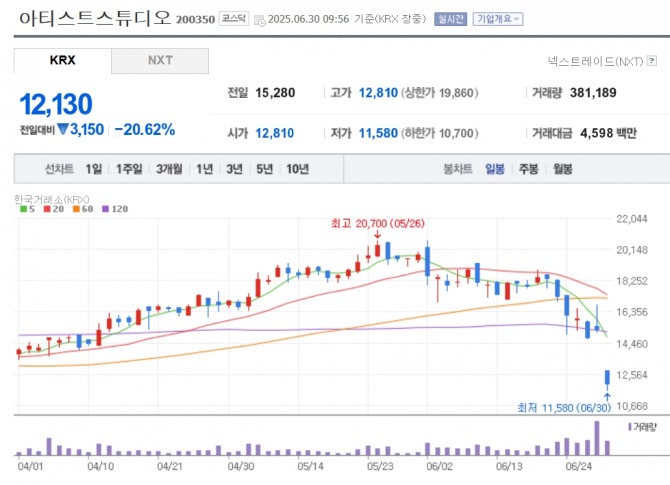Switch to the KRX tab
Viewport: 670px width, 485px height.
[62, 60]
